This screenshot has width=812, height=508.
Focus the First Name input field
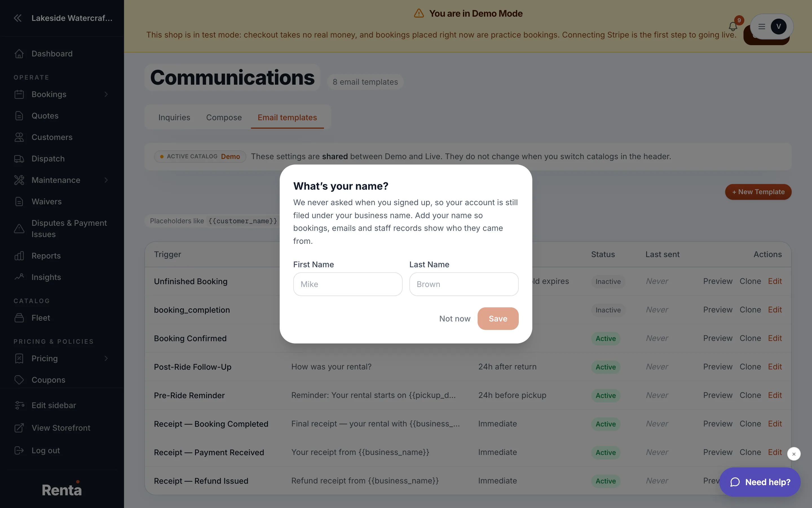[348, 284]
